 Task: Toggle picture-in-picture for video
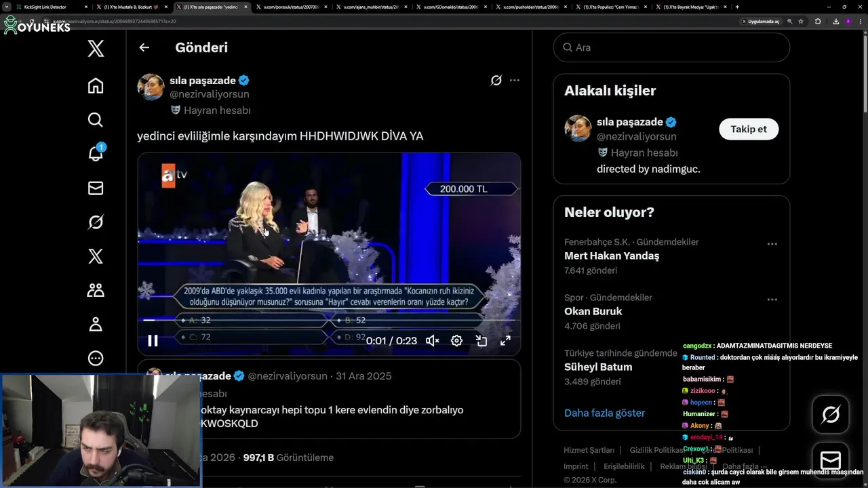(481, 341)
